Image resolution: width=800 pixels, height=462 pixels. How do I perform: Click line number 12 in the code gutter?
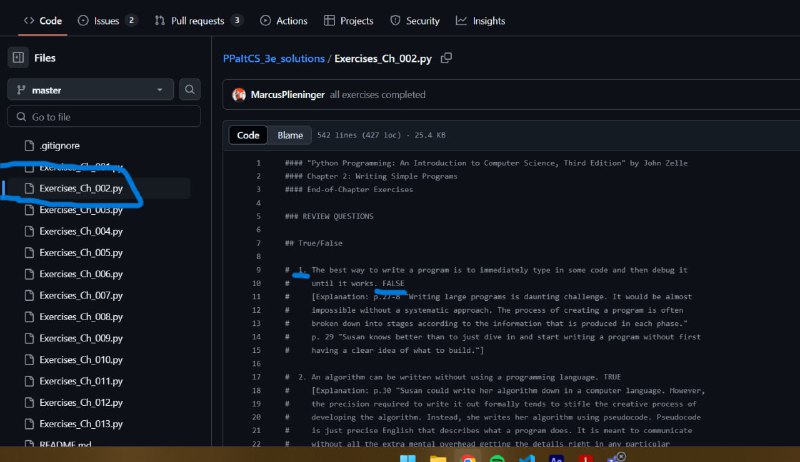[256, 310]
